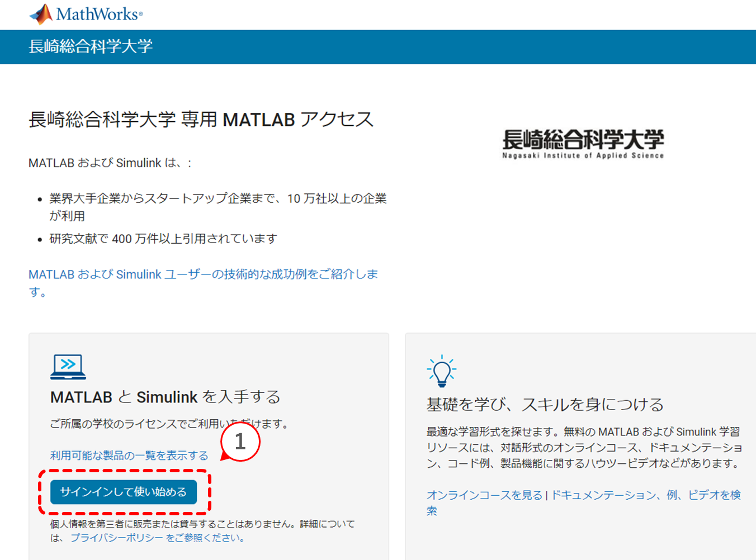This screenshot has width=756, height=560.
Task: Click the サインインして使い始める button
Action: pos(124,492)
